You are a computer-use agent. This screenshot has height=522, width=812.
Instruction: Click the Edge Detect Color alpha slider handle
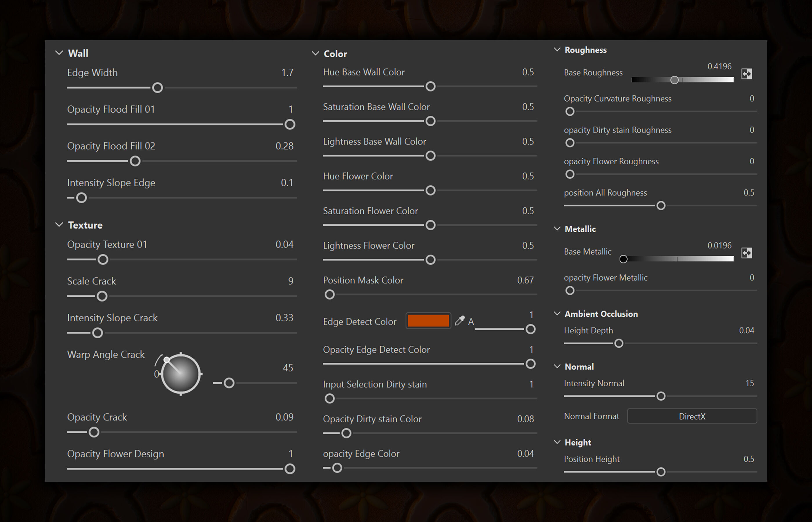coord(530,329)
